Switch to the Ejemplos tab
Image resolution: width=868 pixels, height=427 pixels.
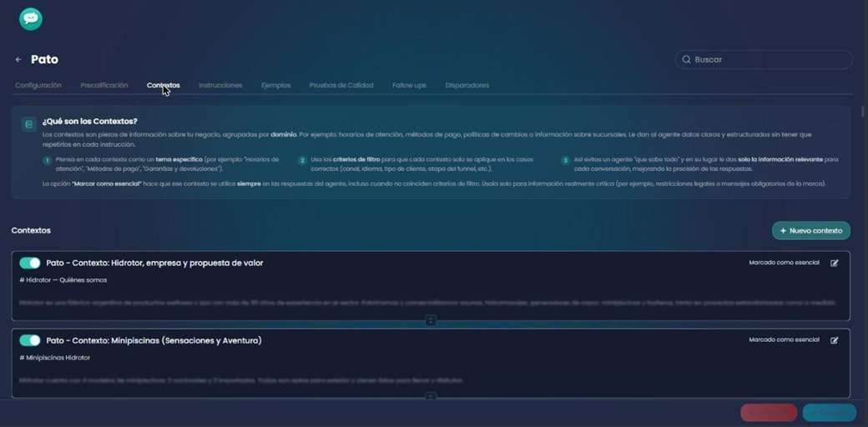click(275, 85)
